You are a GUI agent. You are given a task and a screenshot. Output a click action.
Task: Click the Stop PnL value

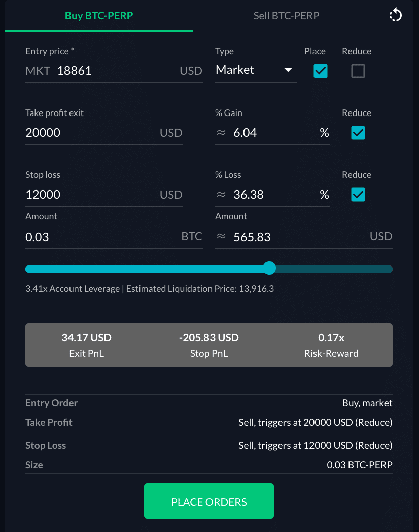coord(209,337)
